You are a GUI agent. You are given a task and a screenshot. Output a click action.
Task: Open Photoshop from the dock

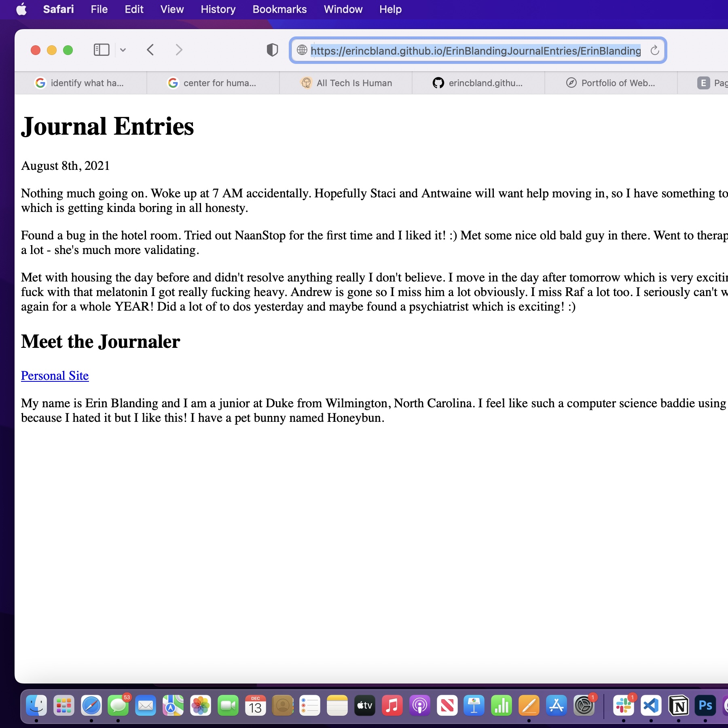pyautogui.click(x=705, y=706)
